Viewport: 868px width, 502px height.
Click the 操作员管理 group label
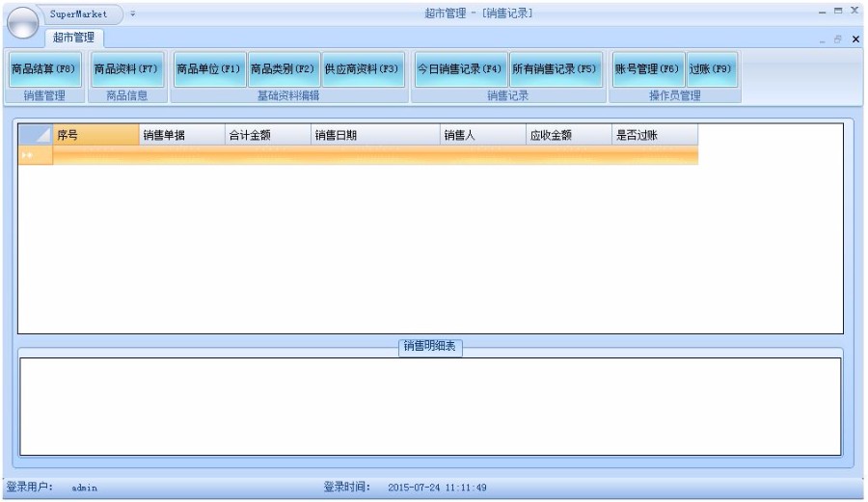pos(675,95)
